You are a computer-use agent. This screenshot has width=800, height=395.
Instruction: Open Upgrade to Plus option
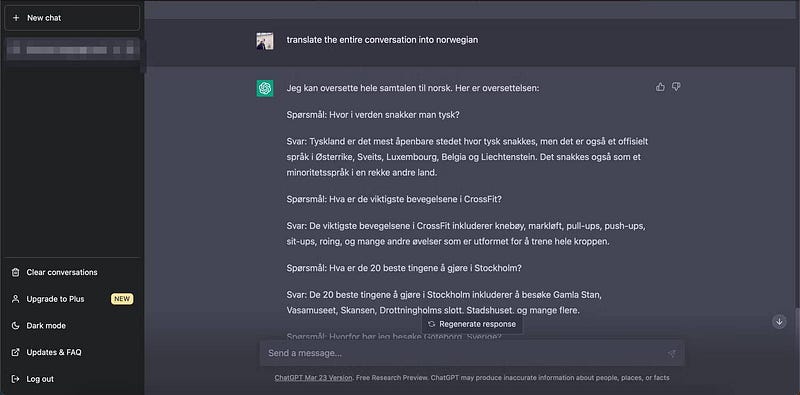click(x=72, y=299)
